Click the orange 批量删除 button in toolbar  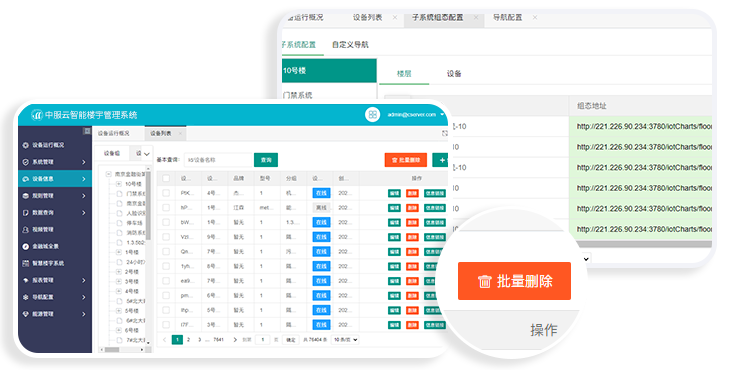406,160
